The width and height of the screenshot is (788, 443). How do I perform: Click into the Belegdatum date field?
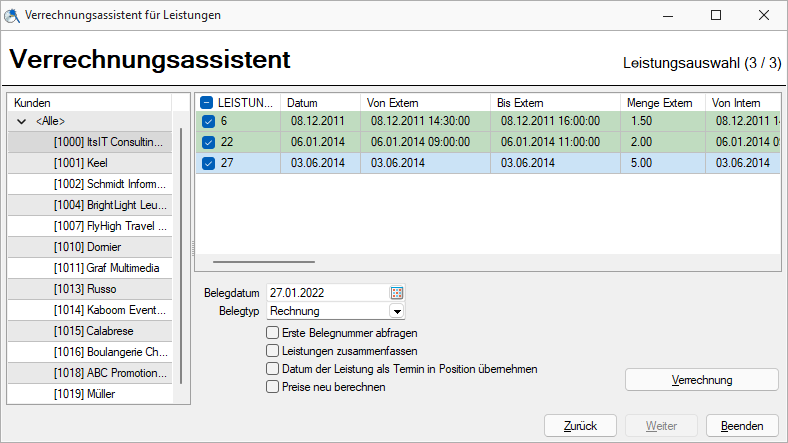326,293
